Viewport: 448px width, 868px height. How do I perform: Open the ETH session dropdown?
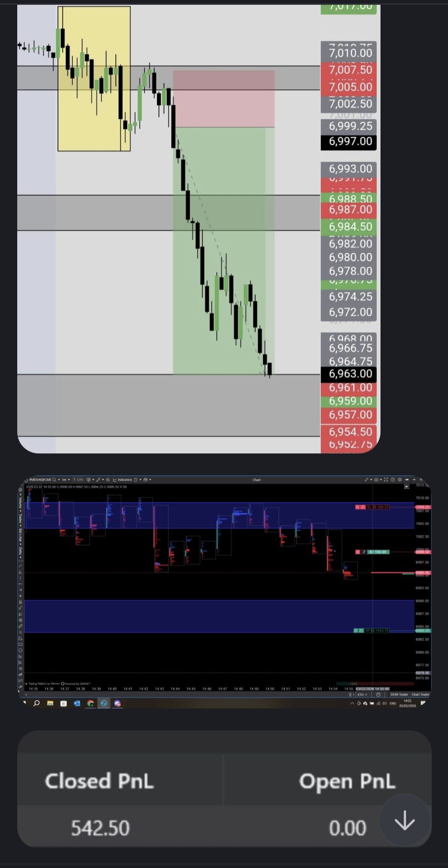(362, 694)
